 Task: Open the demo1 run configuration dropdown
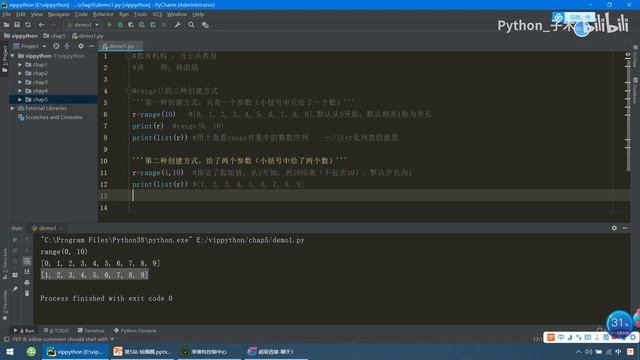[83, 25]
